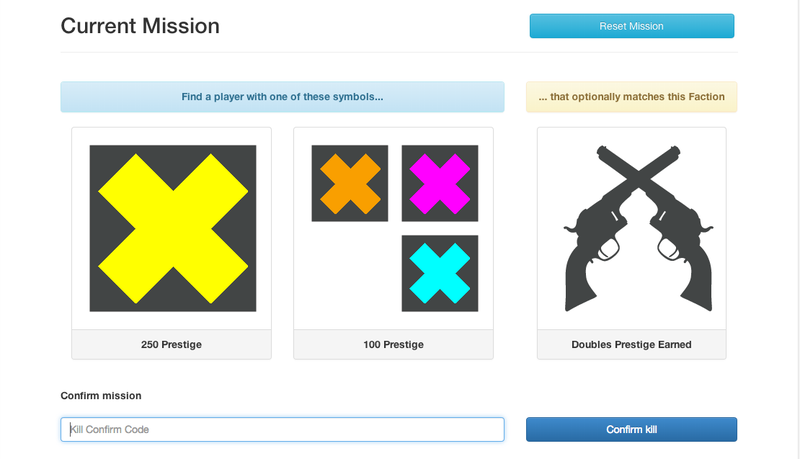Click the Reset Mission button
The height and width of the screenshot is (459, 800).
point(632,26)
